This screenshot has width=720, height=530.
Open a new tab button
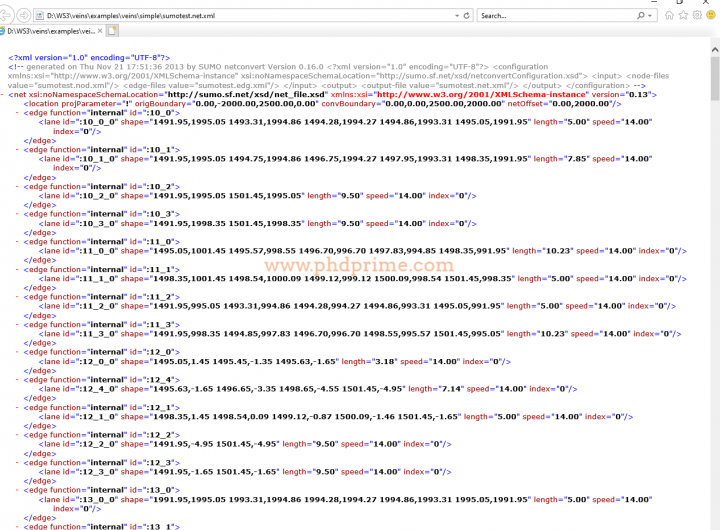coord(113,31)
